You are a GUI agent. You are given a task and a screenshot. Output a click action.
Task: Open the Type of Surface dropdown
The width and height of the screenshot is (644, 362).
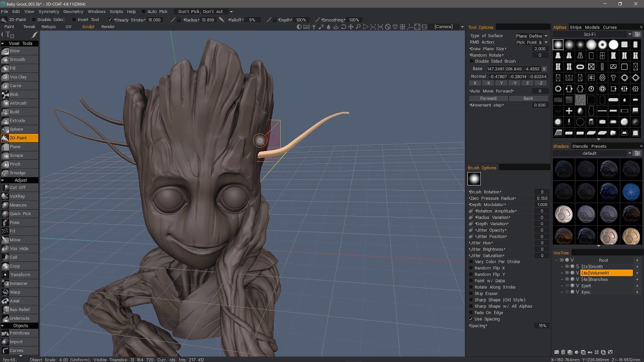(531, 36)
